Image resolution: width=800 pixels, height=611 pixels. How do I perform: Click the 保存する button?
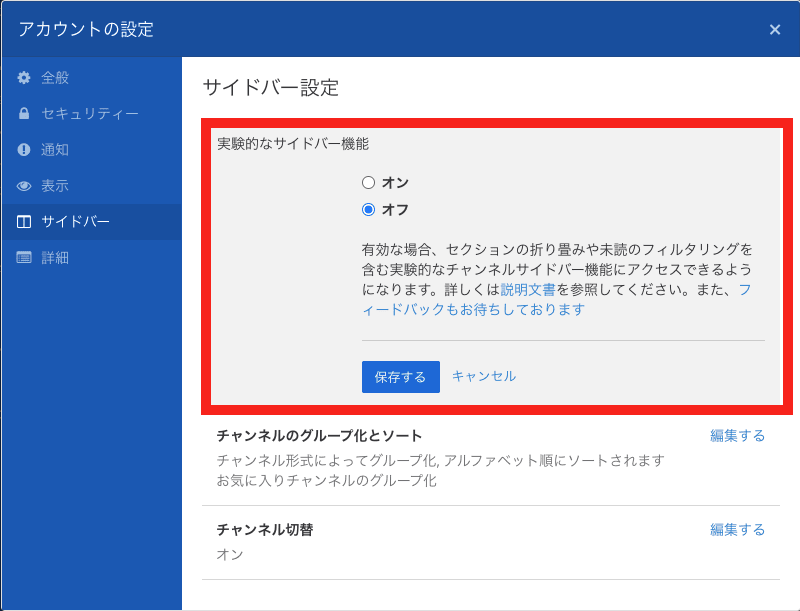pos(399,377)
